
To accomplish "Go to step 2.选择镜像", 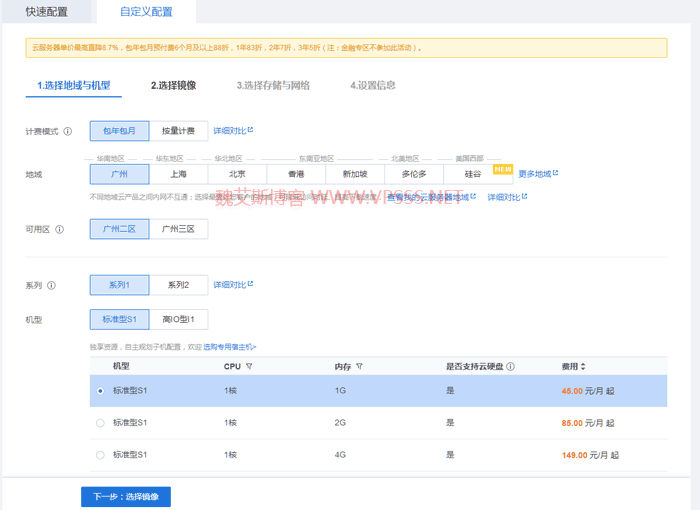I will pyautogui.click(x=173, y=85).
